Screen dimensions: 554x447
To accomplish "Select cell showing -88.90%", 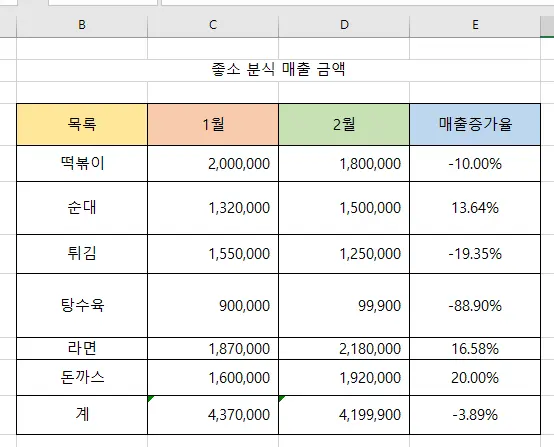I will pos(475,305).
